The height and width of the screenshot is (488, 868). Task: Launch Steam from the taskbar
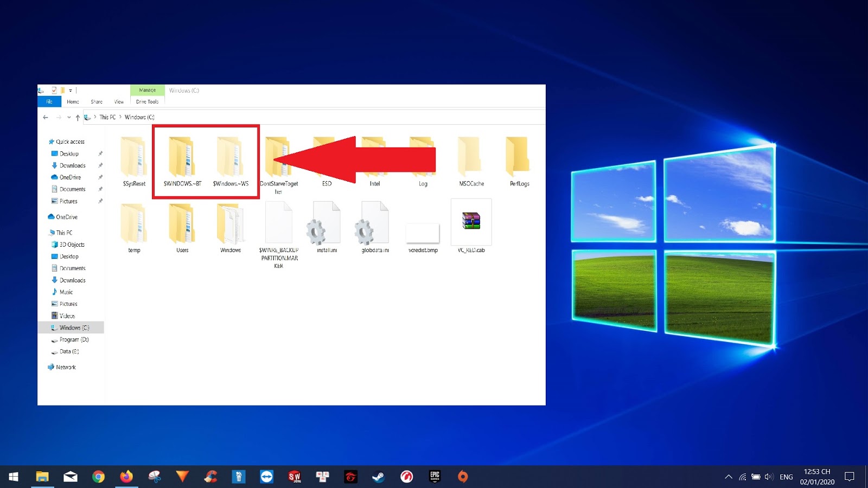point(379,477)
